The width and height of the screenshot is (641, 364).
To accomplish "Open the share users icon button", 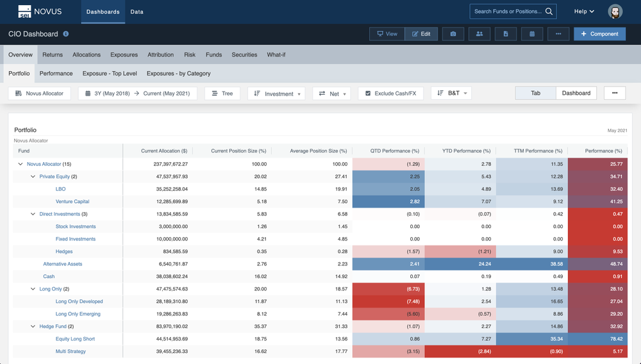I will (479, 34).
